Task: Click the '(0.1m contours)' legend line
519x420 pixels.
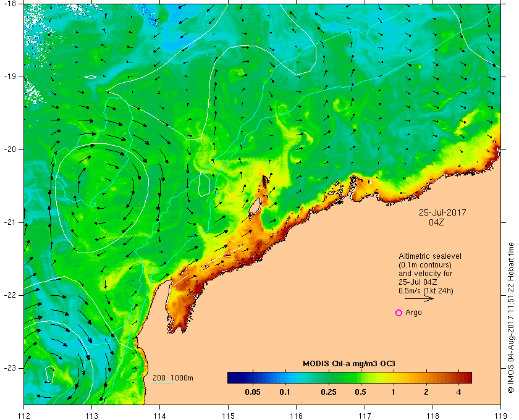Action: [x=425, y=265]
